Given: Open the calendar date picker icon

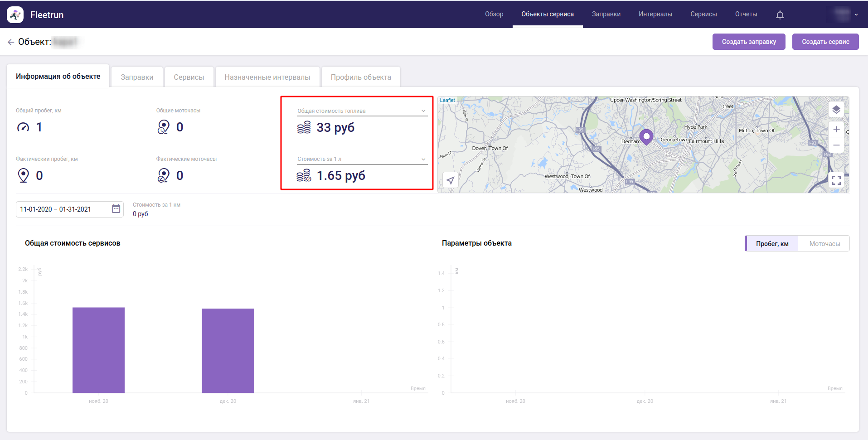Looking at the screenshot, I should pos(116,209).
